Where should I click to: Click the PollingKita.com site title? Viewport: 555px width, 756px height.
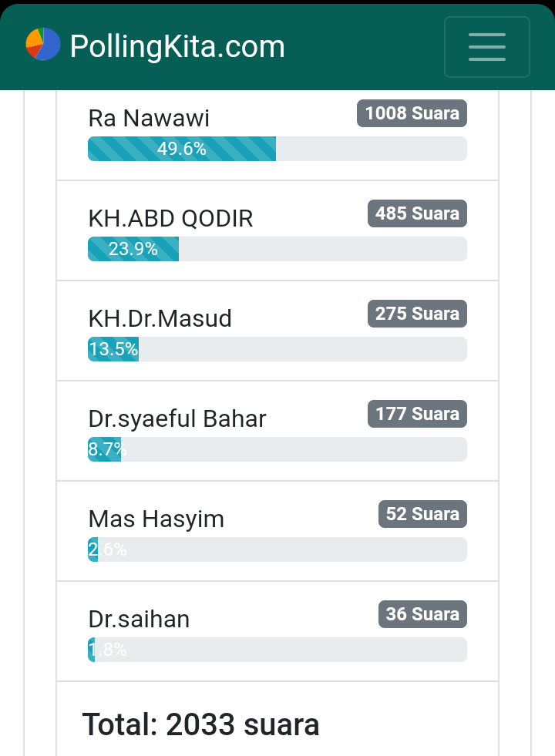(177, 46)
